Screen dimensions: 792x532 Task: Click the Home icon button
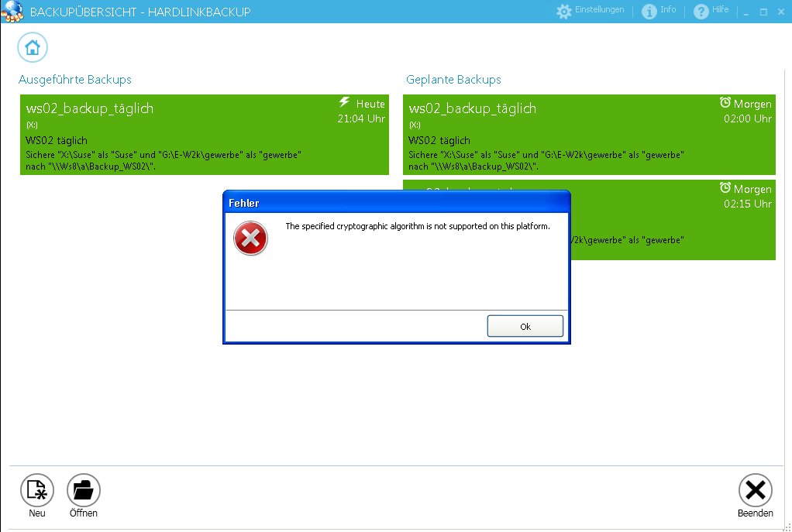(x=33, y=48)
